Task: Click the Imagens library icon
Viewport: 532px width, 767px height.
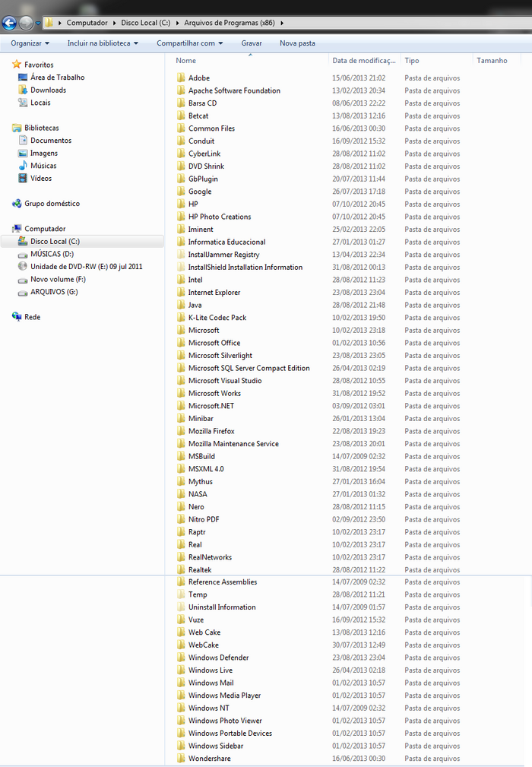Action: click(x=23, y=153)
